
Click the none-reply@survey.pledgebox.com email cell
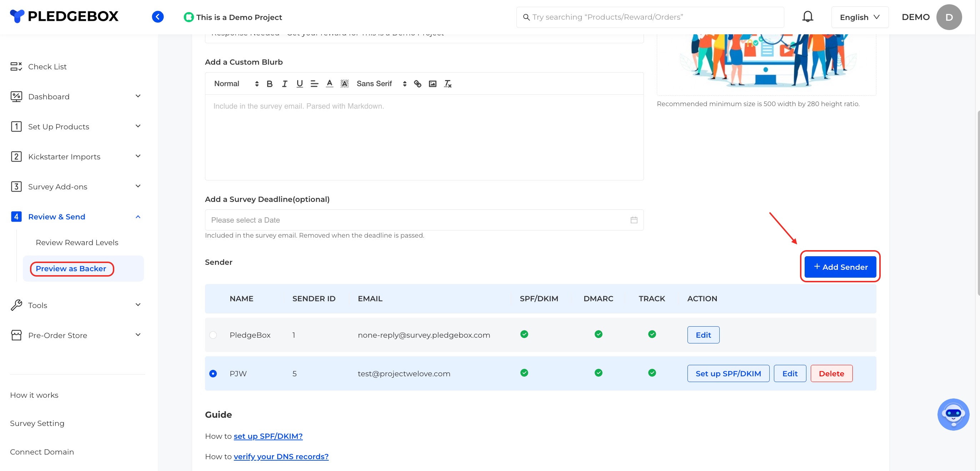coord(424,335)
